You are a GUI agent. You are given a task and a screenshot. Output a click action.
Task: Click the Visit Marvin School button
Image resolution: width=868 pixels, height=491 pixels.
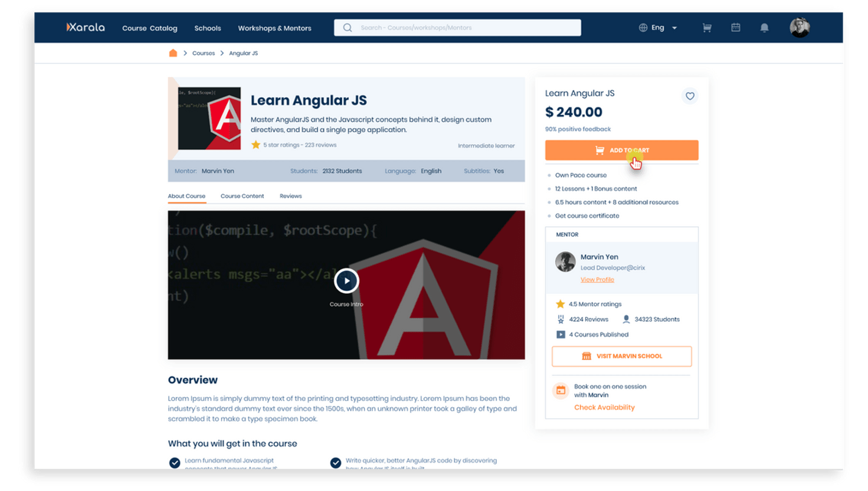(x=621, y=356)
